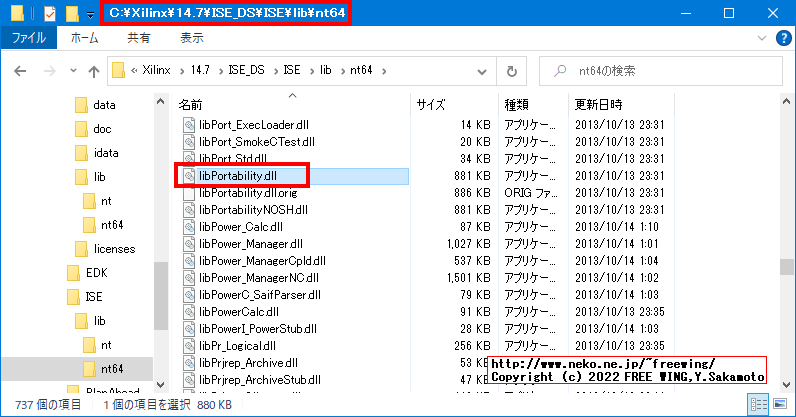Click the navigation pane scroll down arrow
Viewport: 796px width, 417px height.
pyautogui.click(x=160, y=384)
